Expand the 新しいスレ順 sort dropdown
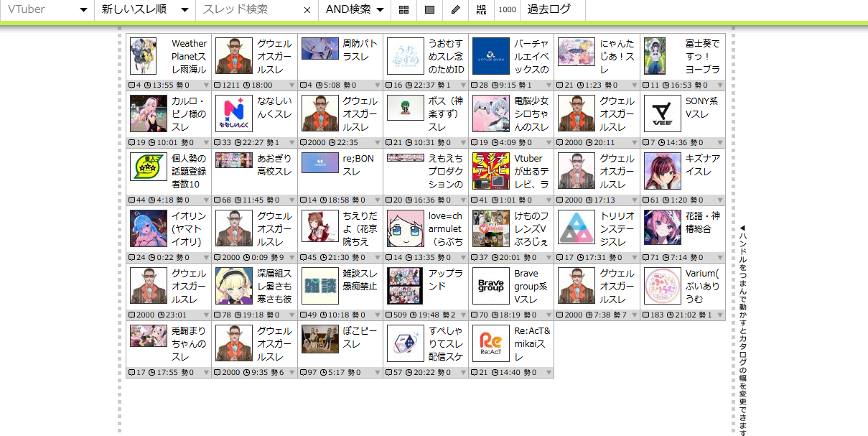Screen dimensions: 868x436 145,10
